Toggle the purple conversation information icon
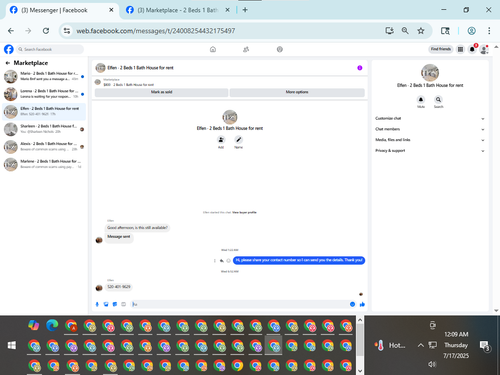 tap(360, 68)
